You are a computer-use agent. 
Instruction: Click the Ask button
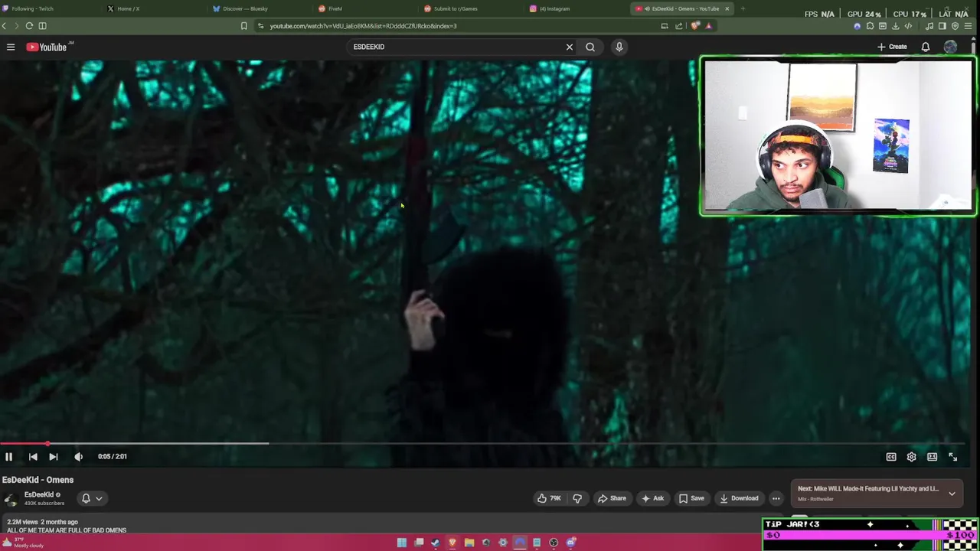pos(652,498)
